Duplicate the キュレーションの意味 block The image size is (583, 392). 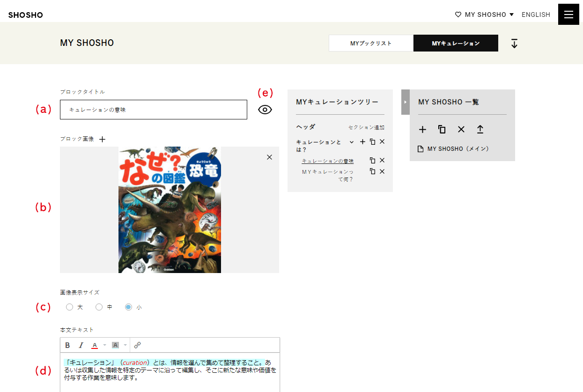373,160
